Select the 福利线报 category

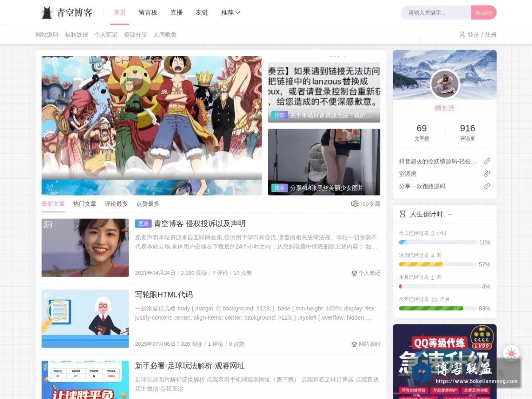[76, 35]
